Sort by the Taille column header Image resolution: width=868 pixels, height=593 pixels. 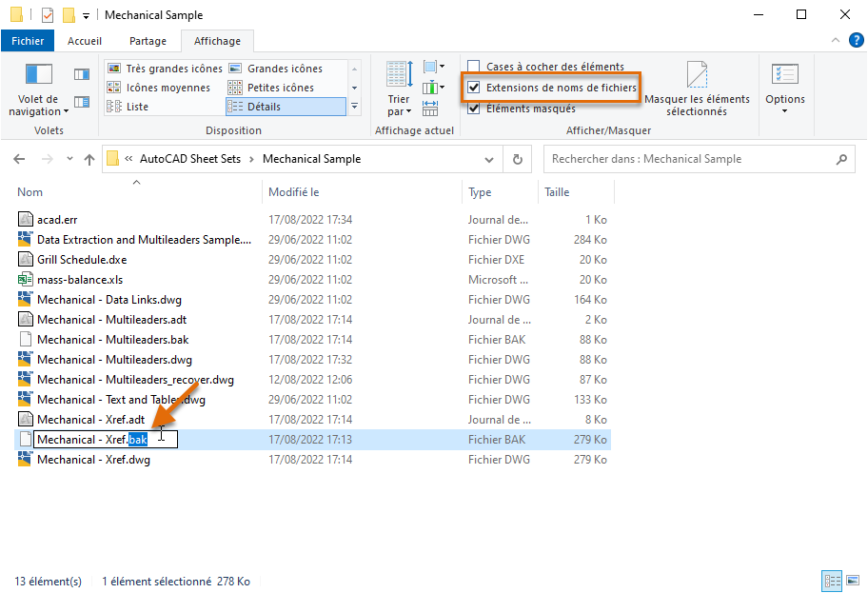(x=557, y=192)
